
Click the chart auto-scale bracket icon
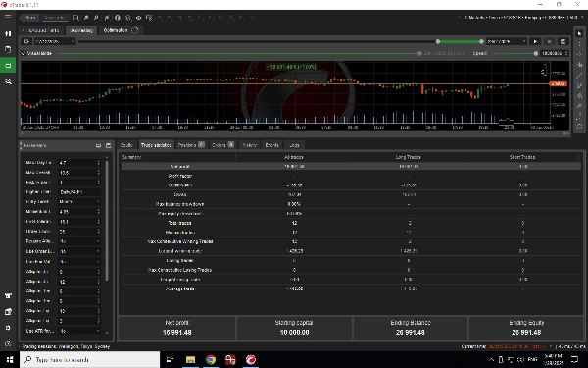[x=544, y=71]
